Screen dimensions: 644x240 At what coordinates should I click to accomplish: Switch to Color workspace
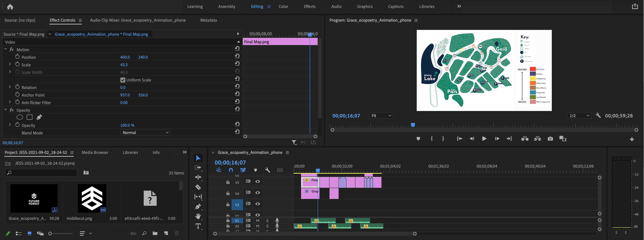(283, 6)
